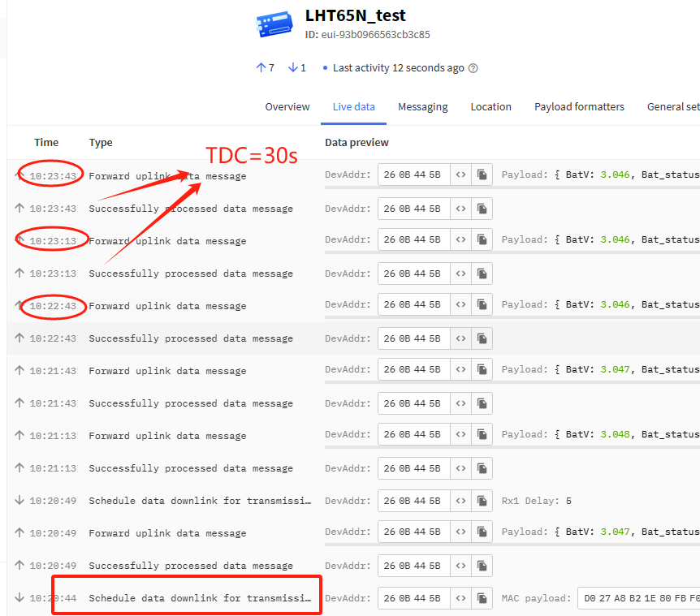Toggle DevAddr format in 10:21:43 Forward uplink row

[x=460, y=369]
